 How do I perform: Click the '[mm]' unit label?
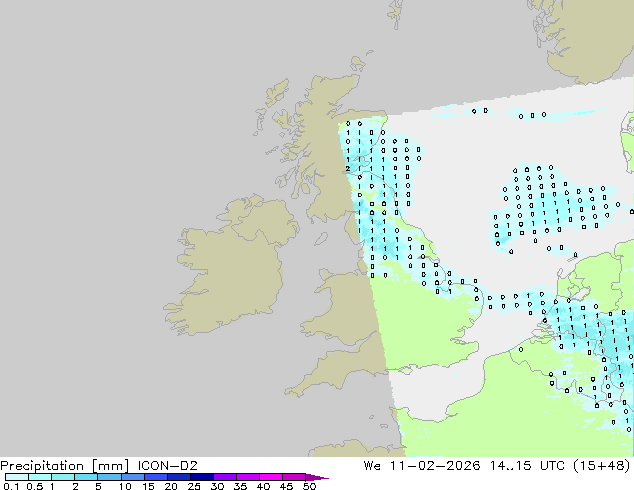tap(110, 466)
